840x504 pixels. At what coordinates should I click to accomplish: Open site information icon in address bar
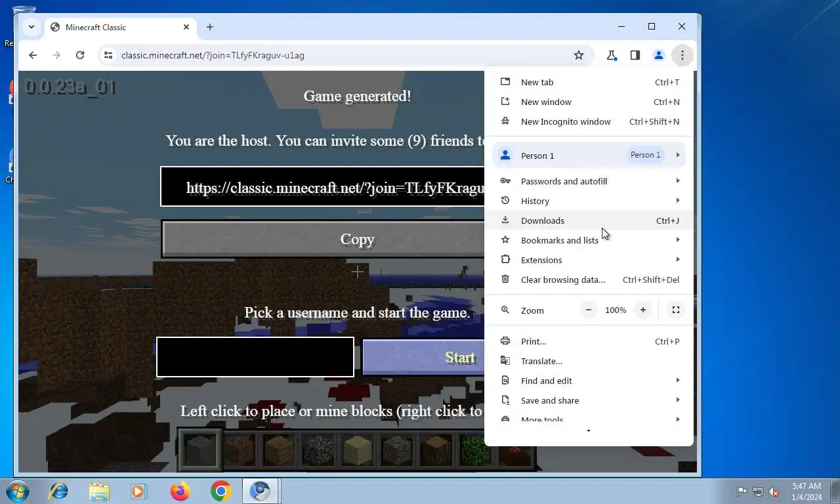[x=109, y=55]
